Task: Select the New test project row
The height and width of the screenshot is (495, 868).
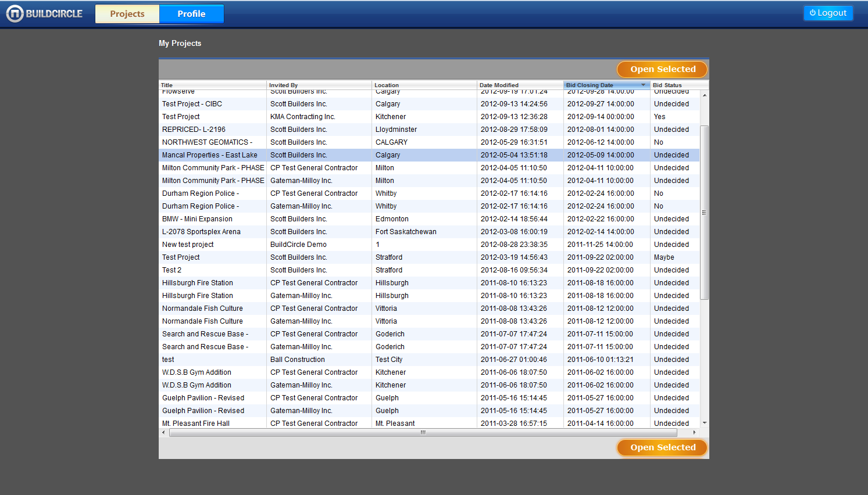Action: [429, 245]
